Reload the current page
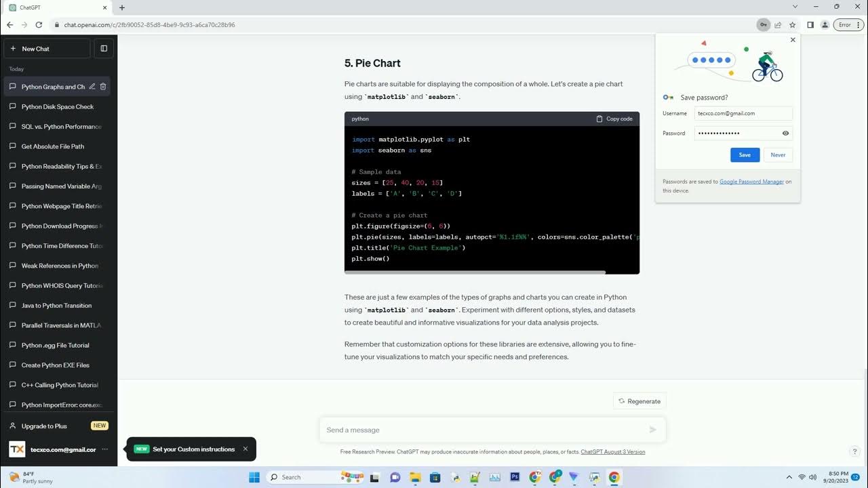868x488 pixels. pyautogui.click(x=39, y=25)
